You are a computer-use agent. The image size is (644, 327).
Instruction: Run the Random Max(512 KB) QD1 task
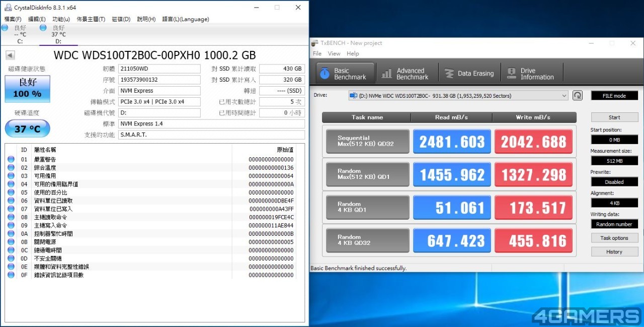click(368, 174)
